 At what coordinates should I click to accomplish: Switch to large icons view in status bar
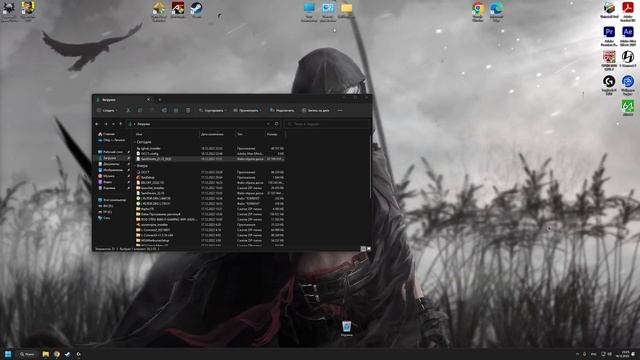[x=369, y=249]
